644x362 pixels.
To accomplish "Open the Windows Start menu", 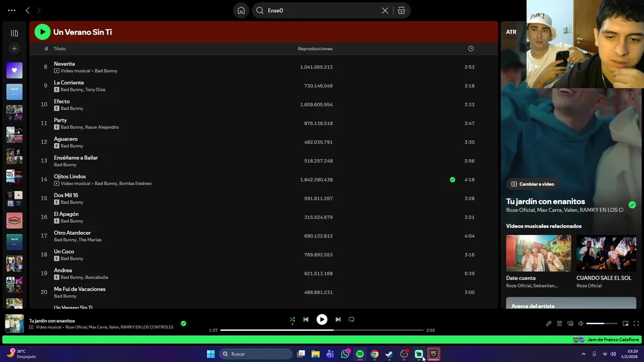I will pos(211,354).
